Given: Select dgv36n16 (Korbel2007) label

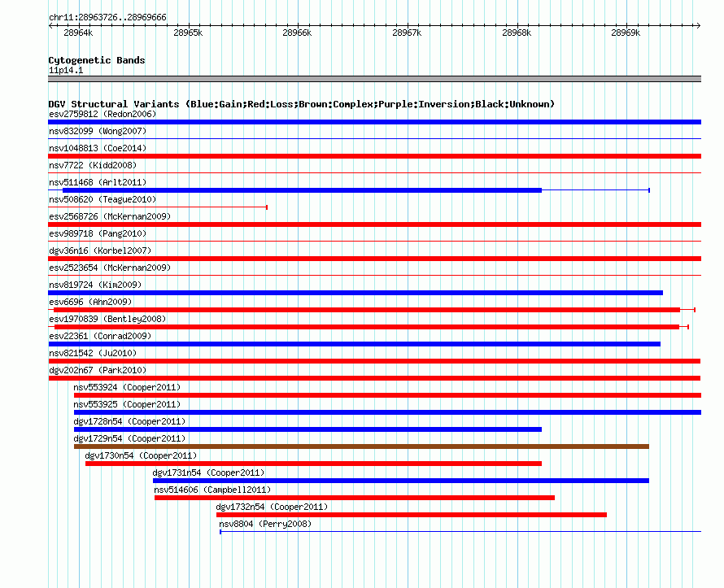Looking at the screenshot, I should (100, 250).
